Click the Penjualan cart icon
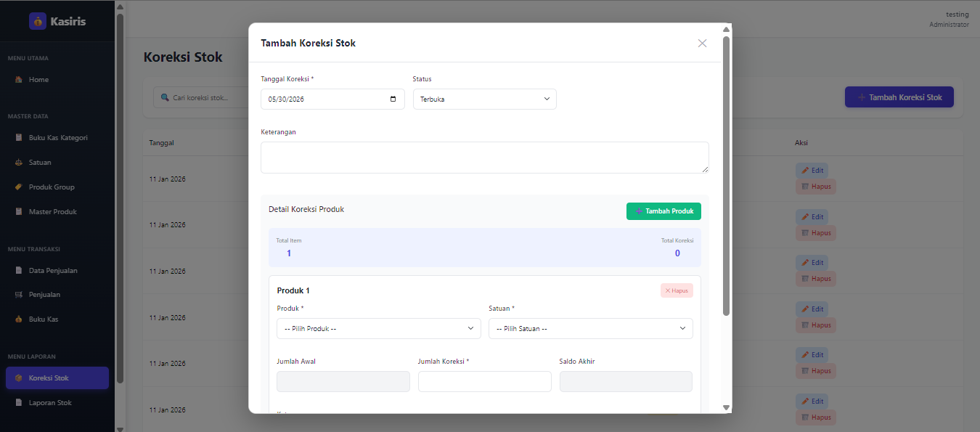Viewport: 980px width, 432px height. 19,295
